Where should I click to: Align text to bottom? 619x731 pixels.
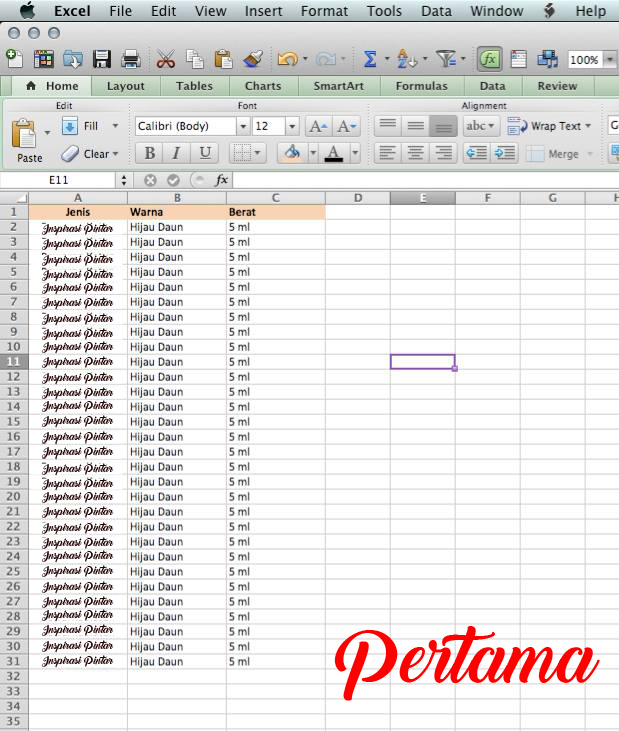443,126
